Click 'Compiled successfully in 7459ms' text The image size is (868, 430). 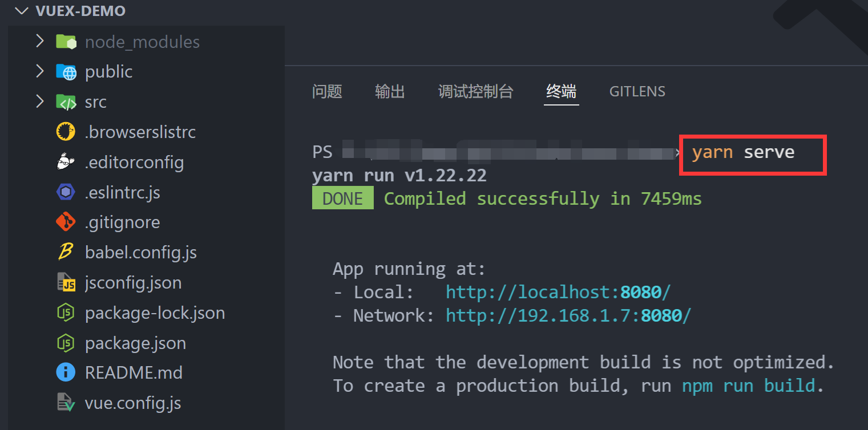[543, 198]
